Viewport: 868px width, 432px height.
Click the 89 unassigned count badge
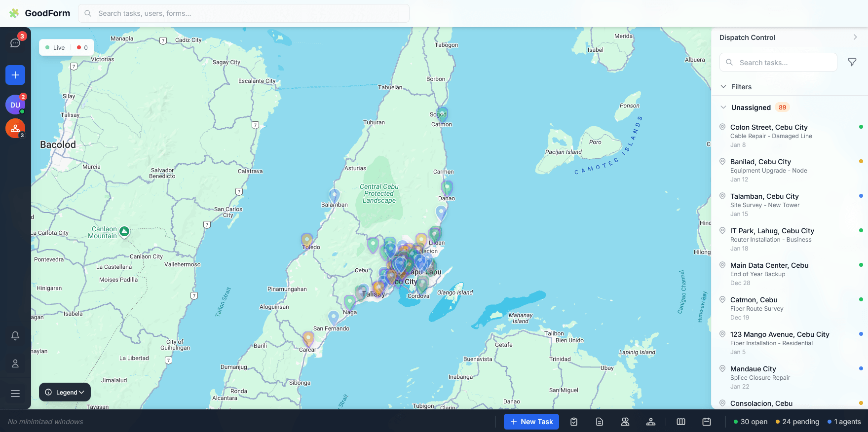[782, 108]
